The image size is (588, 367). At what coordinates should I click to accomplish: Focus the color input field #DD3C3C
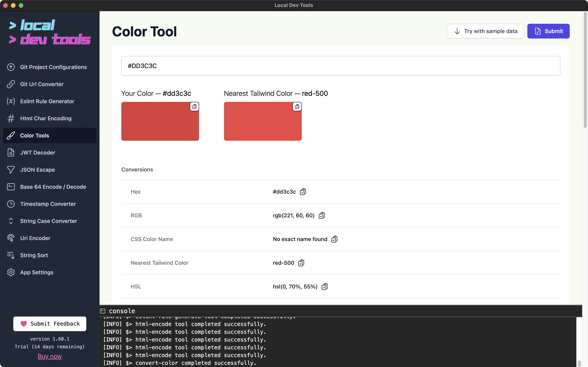pos(341,66)
